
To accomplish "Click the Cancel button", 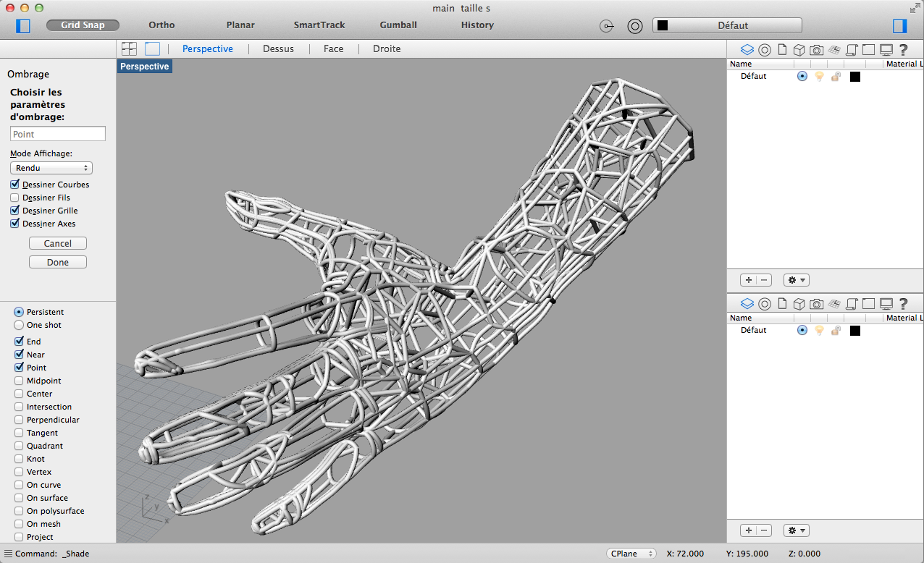I will pos(58,243).
